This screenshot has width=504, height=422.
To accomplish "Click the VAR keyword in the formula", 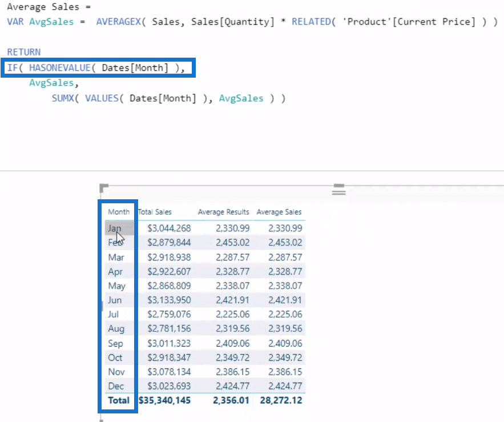I will (x=15, y=22).
